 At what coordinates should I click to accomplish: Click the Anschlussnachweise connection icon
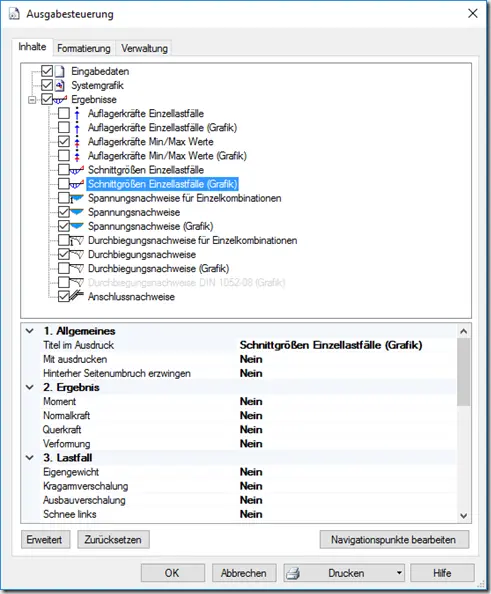pos(77,296)
